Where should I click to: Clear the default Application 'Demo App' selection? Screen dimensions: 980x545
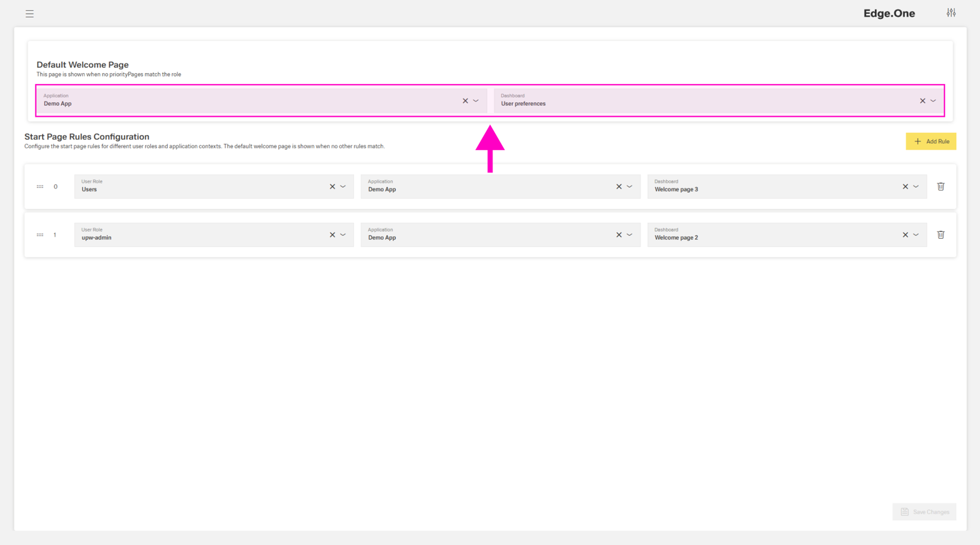(x=465, y=101)
